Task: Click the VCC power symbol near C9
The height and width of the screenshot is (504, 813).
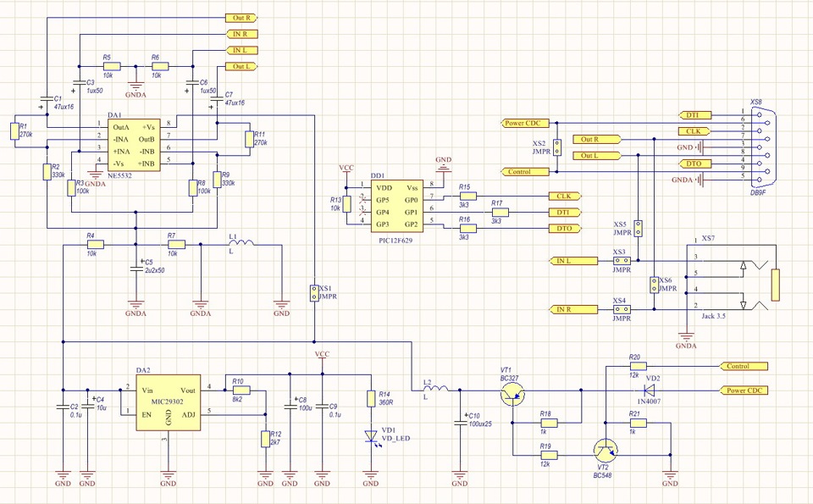Action: click(x=322, y=357)
